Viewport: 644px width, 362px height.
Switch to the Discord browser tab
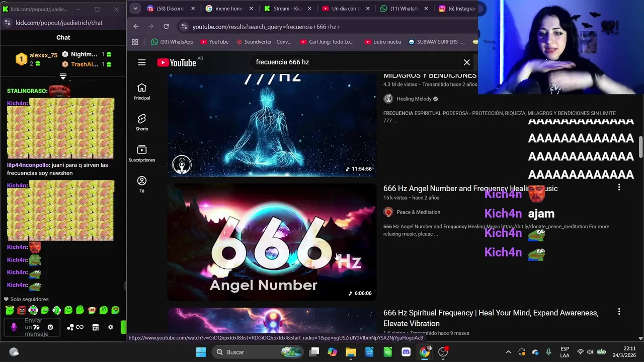[x=170, y=9]
